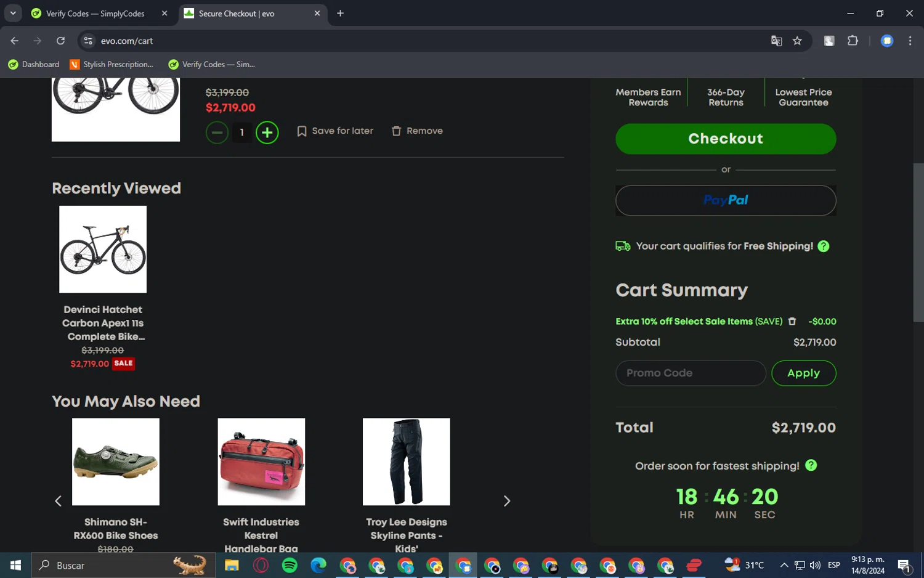Close the Verify Codes — SimplyCodes tab
The image size is (924, 578).
click(164, 14)
